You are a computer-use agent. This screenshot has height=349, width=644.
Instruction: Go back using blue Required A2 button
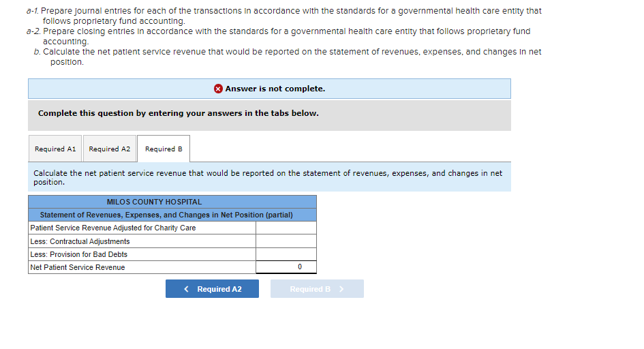tap(212, 288)
